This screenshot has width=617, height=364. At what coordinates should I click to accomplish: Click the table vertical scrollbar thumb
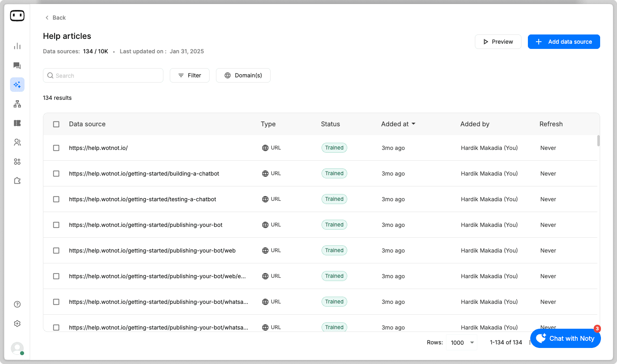tap(599, 141)
